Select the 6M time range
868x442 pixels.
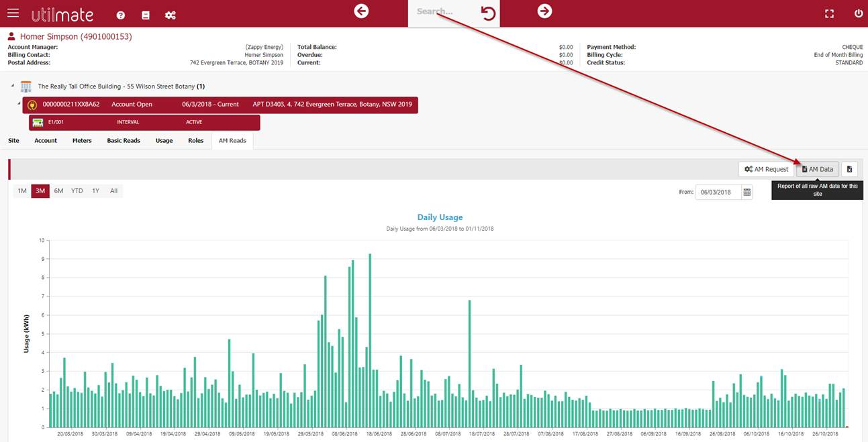click(x=58, y=191)
